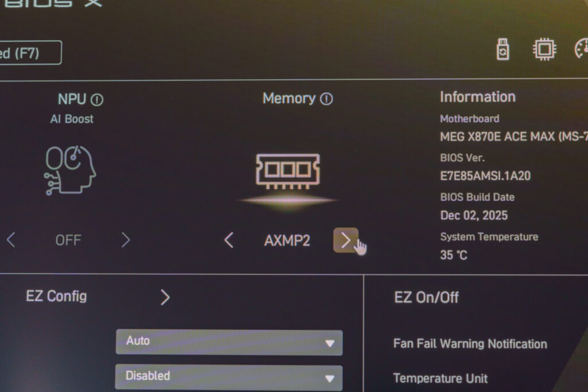Click the EZ Config label
Image resolution: width=588 pixels, height=392 pixels.
[56, 296]
